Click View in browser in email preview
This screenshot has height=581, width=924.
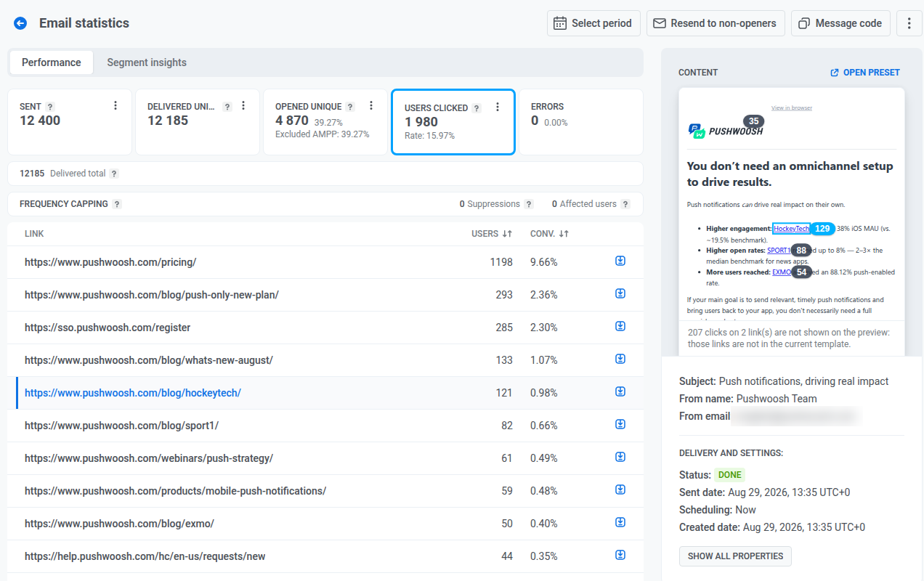point(792,107)
